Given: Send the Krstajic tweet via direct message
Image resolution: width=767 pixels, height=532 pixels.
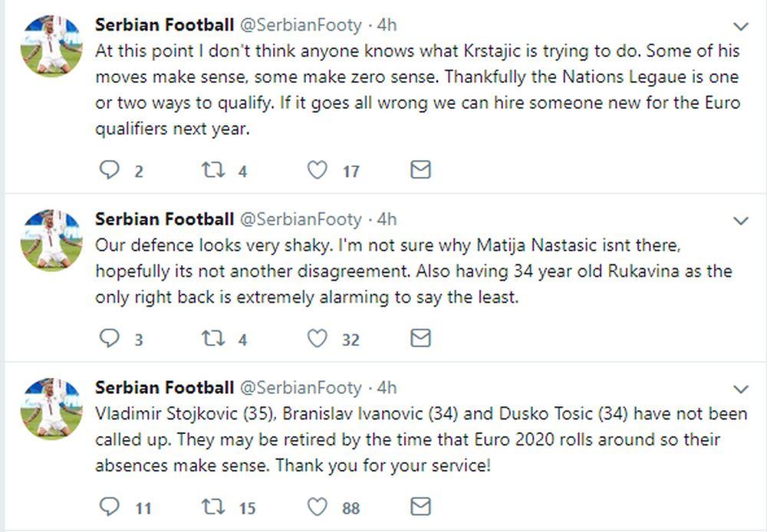Looking at the screenshot, I should point(420,170).
